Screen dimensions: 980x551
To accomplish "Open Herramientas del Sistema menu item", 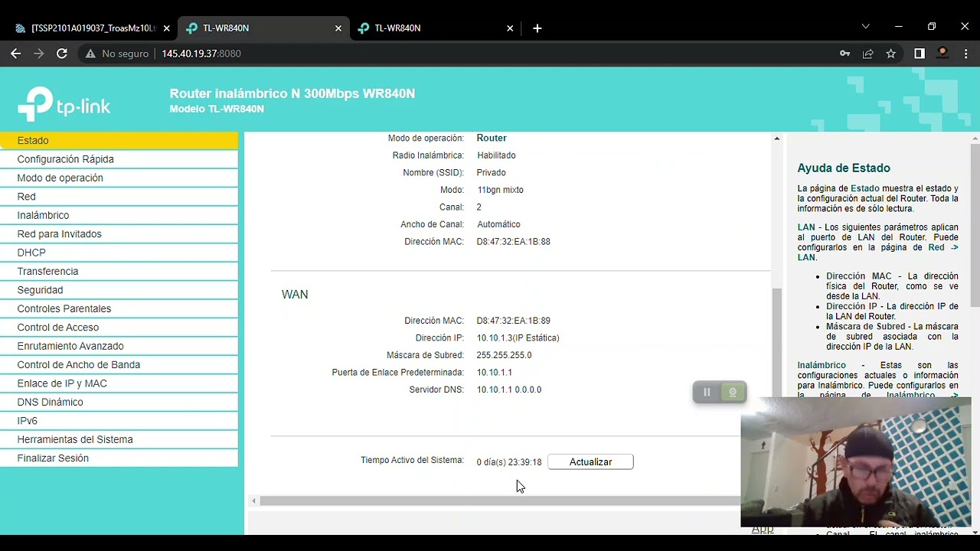I will coord(119,439).
